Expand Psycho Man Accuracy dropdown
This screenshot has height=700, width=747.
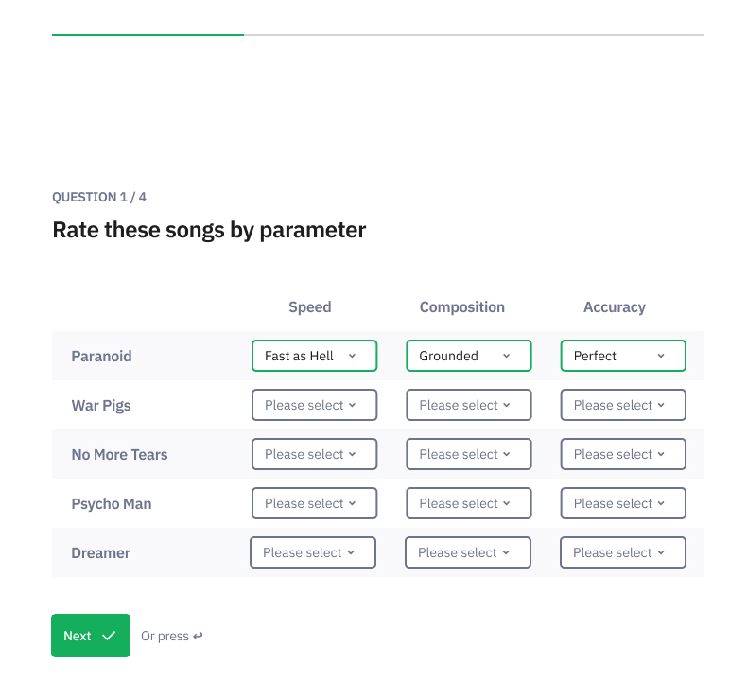click(x=623, y=503)
